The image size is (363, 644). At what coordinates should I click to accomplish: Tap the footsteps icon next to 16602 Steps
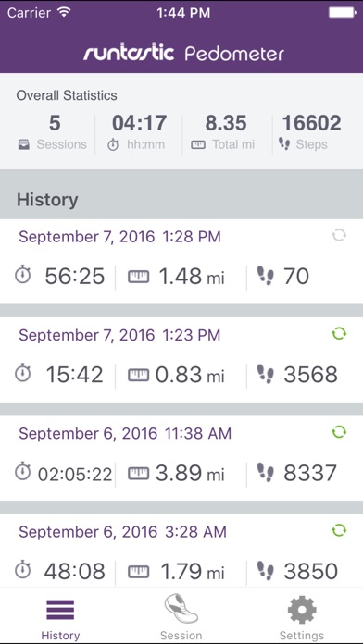284,143
